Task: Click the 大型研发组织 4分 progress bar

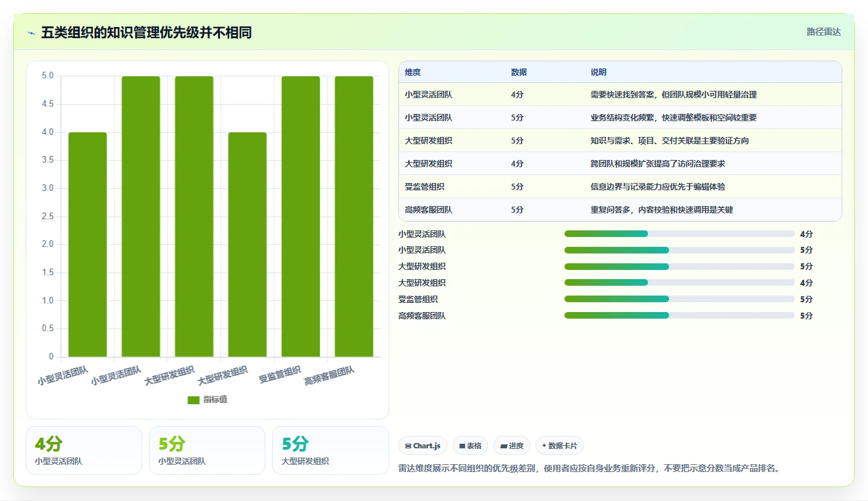Action: (x=680, y=282)
